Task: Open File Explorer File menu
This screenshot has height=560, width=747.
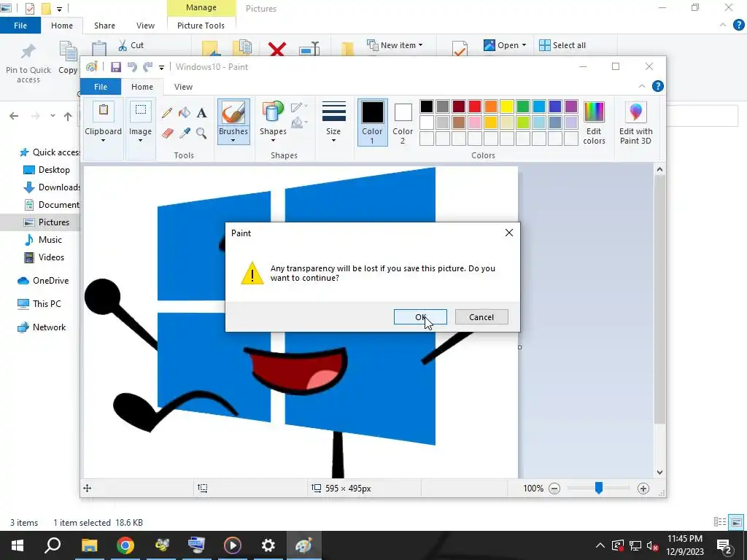Action: click(20, 26)
